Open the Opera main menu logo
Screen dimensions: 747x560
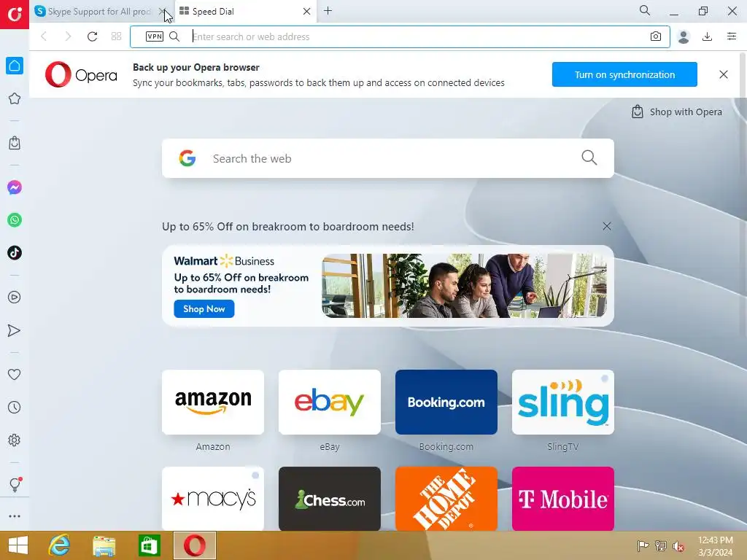coord(15,15)
